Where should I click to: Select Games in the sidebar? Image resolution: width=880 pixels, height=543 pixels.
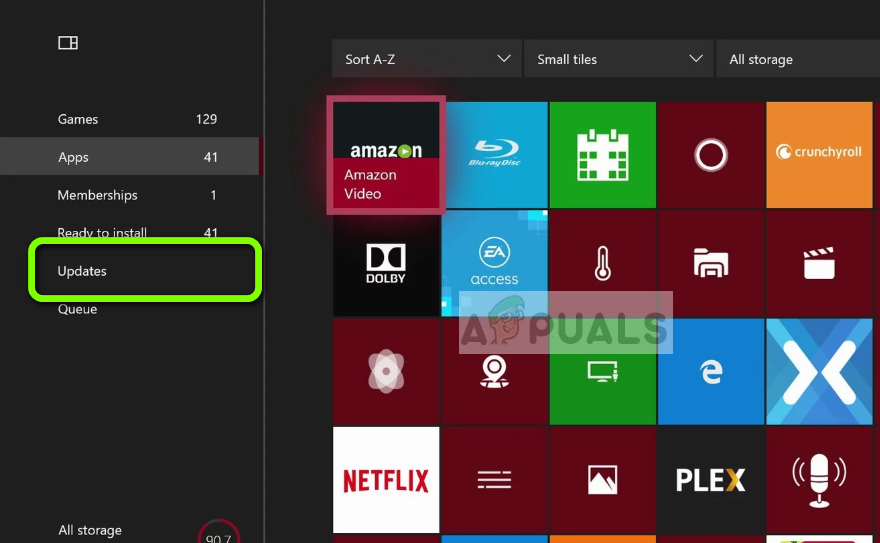click(x=131, y=119)
